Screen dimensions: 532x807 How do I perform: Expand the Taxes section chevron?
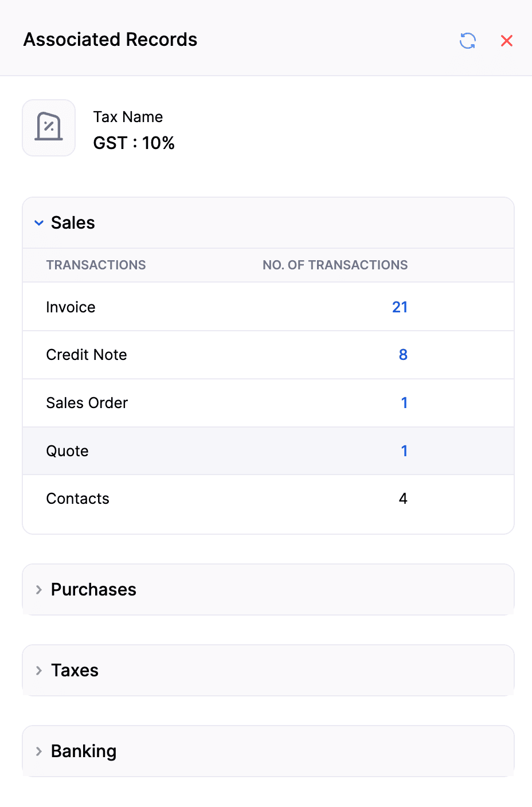39,671
